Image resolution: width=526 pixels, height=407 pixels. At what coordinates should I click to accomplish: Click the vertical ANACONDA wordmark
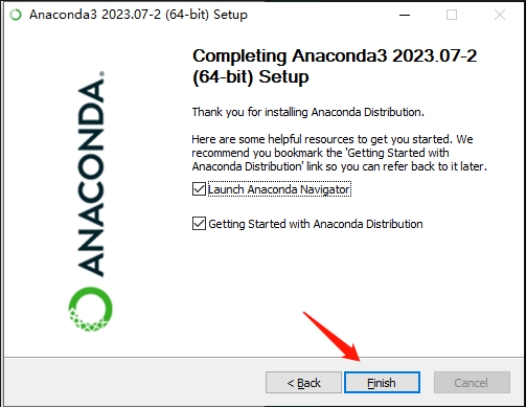[x=91, y=173]
